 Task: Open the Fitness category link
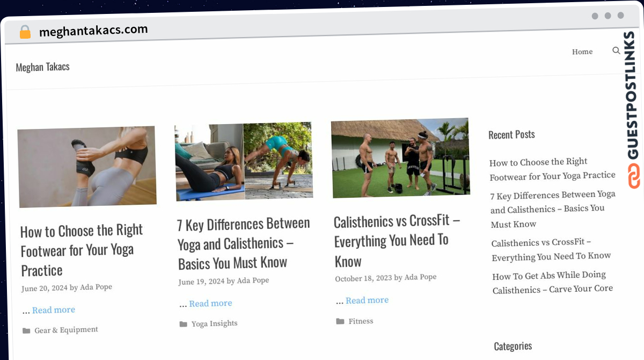[361, 321]
